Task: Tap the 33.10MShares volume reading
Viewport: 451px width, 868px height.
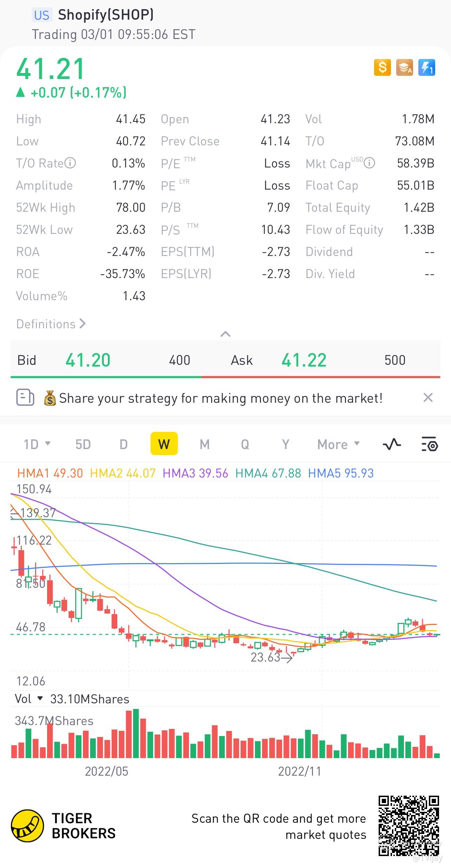Action: [x=90, y=699]
